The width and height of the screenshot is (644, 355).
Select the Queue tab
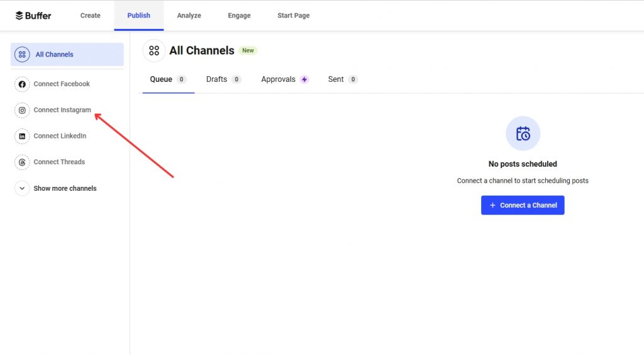coord(168,79)
